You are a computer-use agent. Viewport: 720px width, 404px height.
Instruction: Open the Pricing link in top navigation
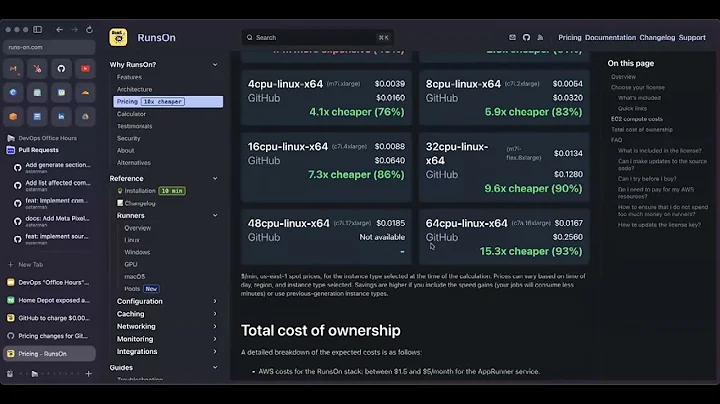point(569,38)
